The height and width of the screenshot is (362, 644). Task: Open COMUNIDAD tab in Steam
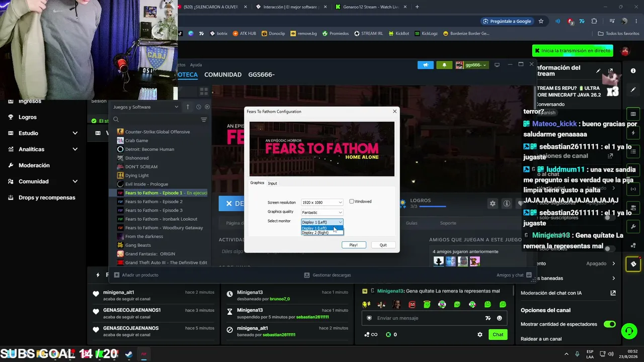click(223, 74)
